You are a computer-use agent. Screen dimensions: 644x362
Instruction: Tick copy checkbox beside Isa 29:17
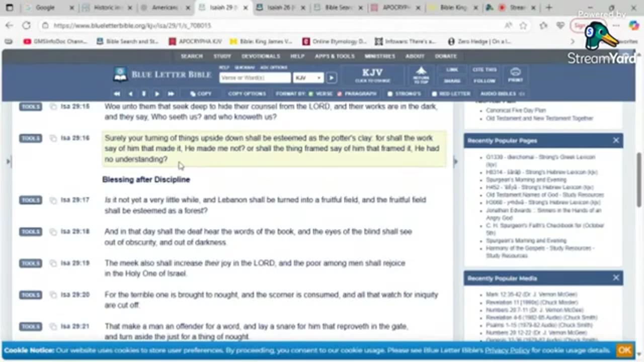click(x=53, y=200)
